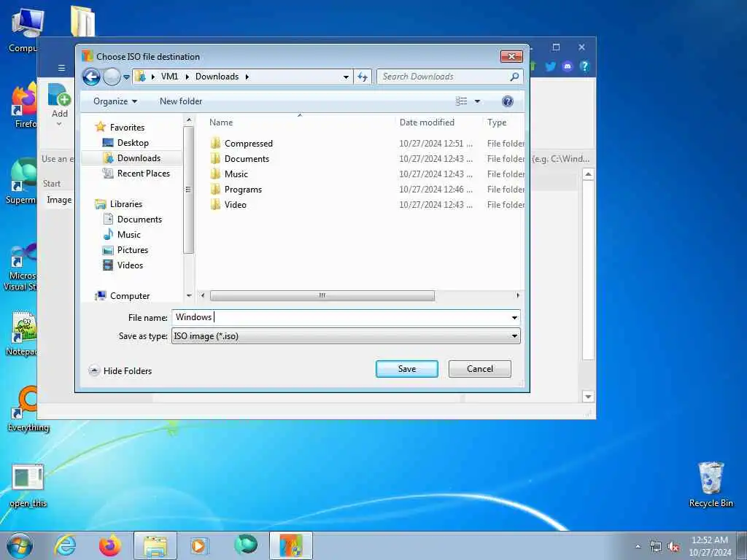The width and height of the screenshot is (747, 560).
Task: Click the Downloads breadcrumb in the address bar
Action: coord(217,76)
